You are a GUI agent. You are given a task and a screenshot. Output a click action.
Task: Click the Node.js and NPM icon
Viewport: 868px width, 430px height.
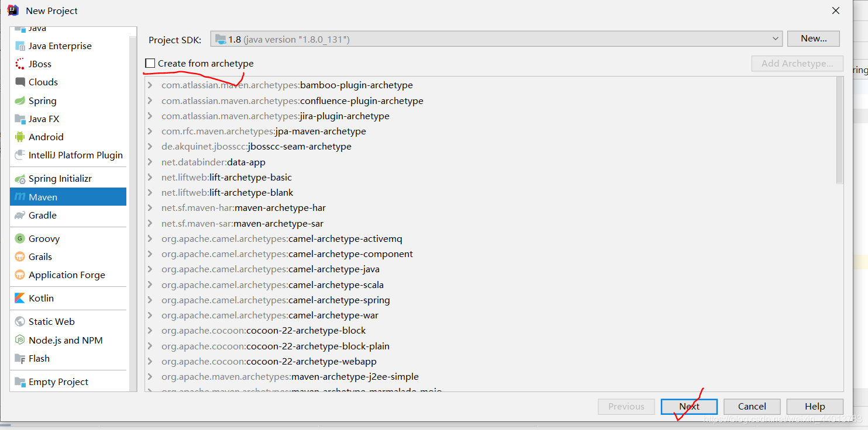(20, 341)
